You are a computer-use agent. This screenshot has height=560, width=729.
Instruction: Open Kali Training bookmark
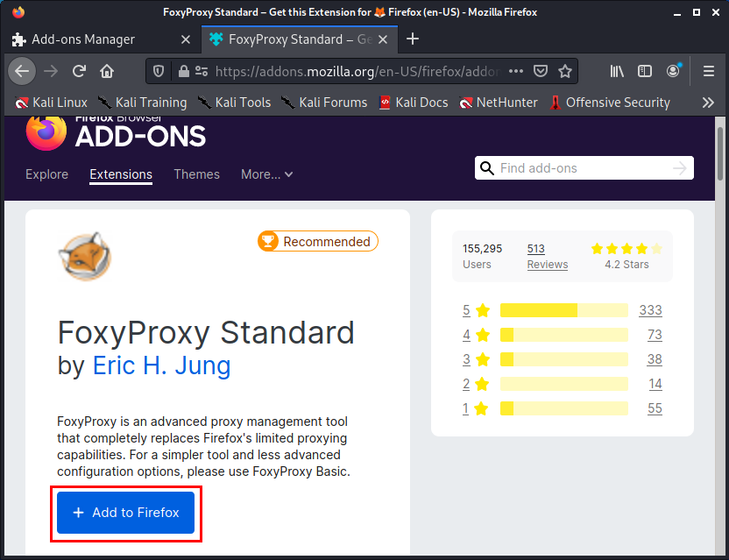(x=142, y=103)
